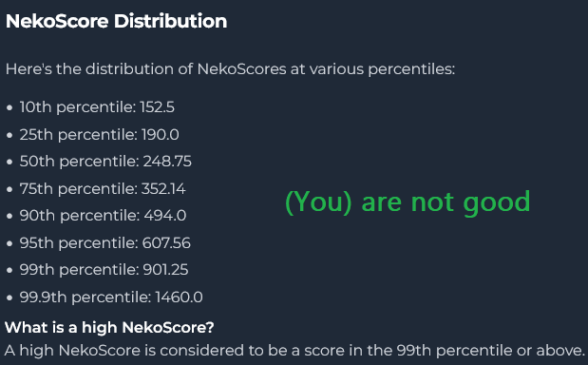Select the 99.9th percentile: 1460.0 line
Screen dimensions: 588x365
click(x=111, y=298)
